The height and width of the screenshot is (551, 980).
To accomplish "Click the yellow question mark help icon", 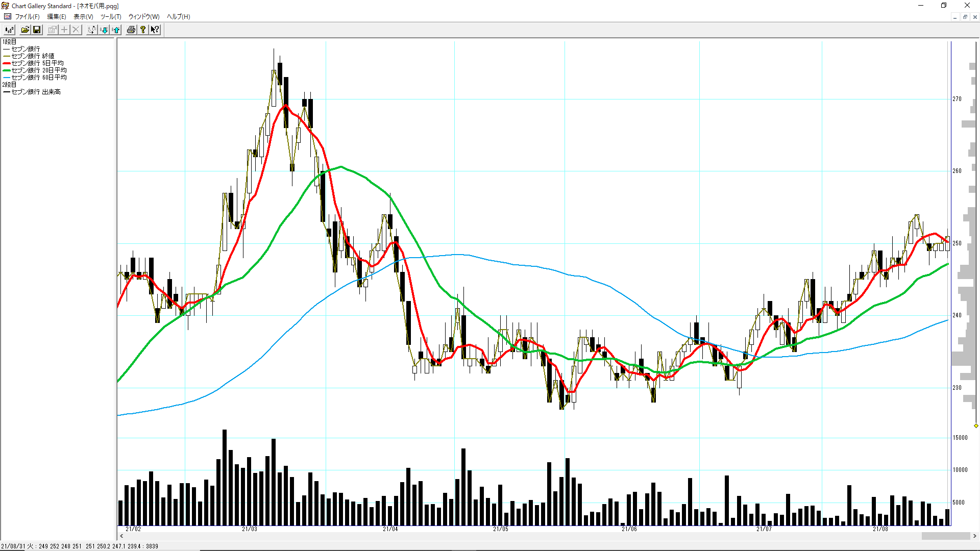I will pyautogui.click(x=143, y=30).
